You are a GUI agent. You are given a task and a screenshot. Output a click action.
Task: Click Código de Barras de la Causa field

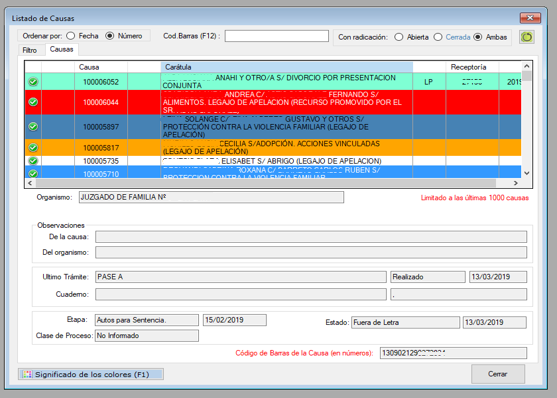[453, 353]
